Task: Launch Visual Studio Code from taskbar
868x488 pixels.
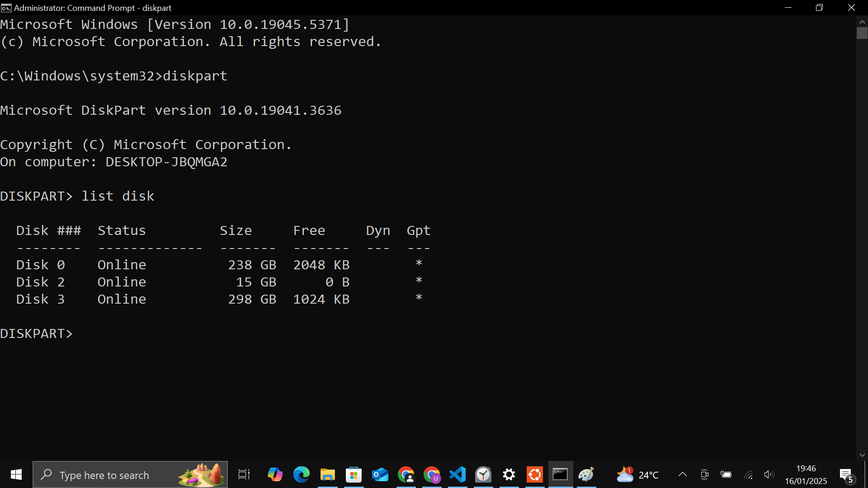Action: point(458,474)
